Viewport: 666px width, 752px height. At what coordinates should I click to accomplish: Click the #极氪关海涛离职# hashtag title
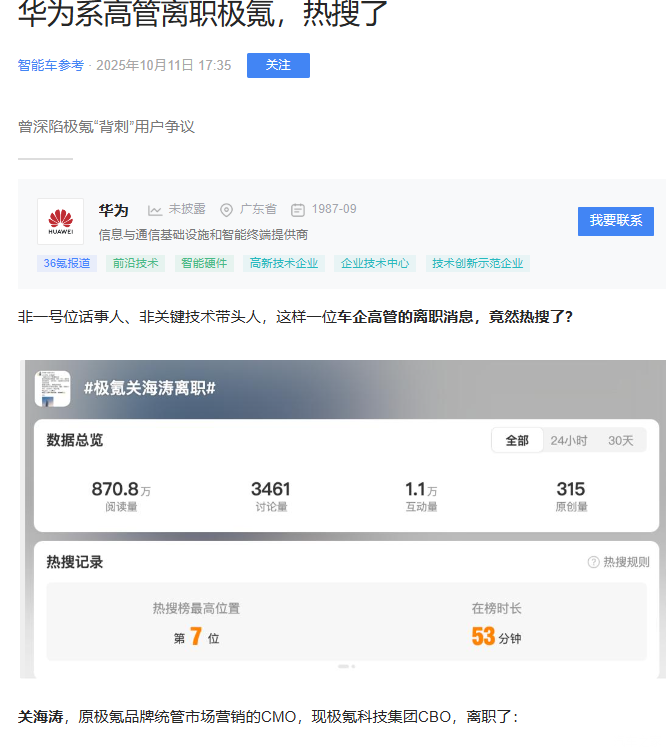[150, 388]
